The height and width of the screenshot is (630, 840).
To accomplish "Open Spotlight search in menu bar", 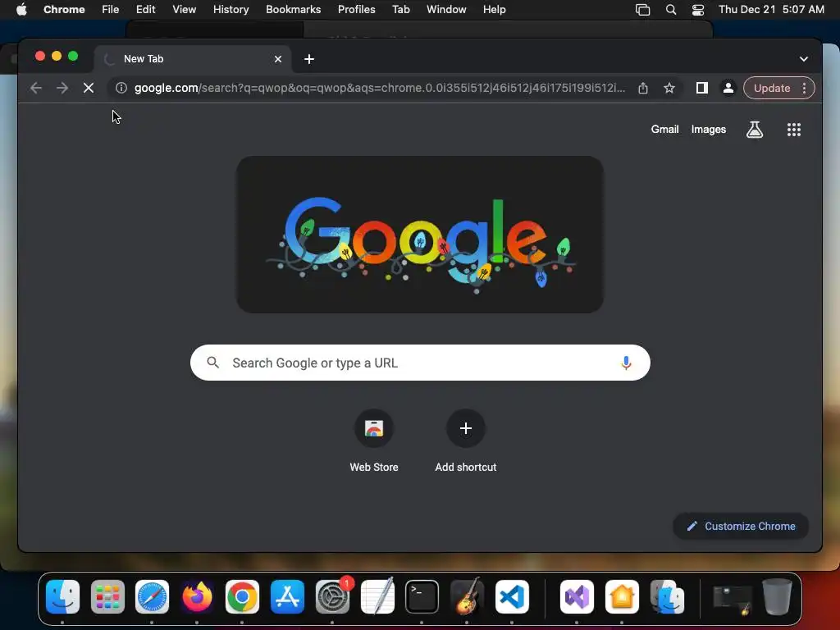I will pos(671,9).
